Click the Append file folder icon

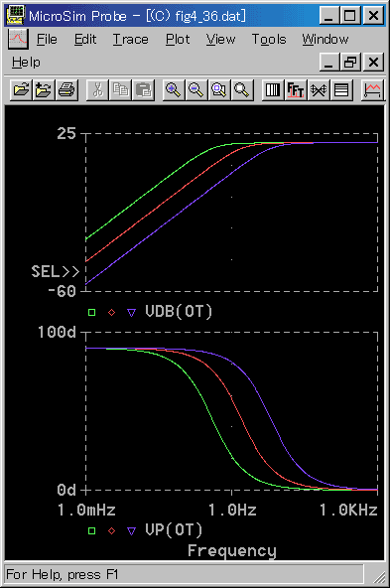pyautogui.click(x=44, y=90)
